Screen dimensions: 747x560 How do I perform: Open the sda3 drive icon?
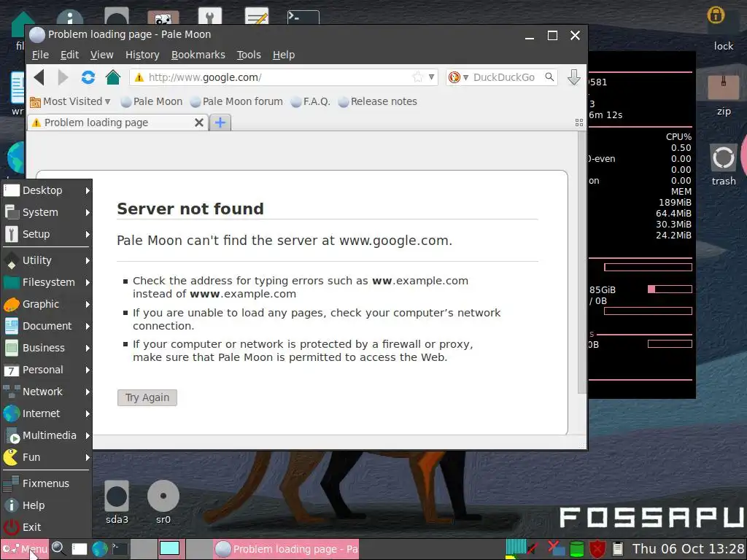click(x=117, y=502)
